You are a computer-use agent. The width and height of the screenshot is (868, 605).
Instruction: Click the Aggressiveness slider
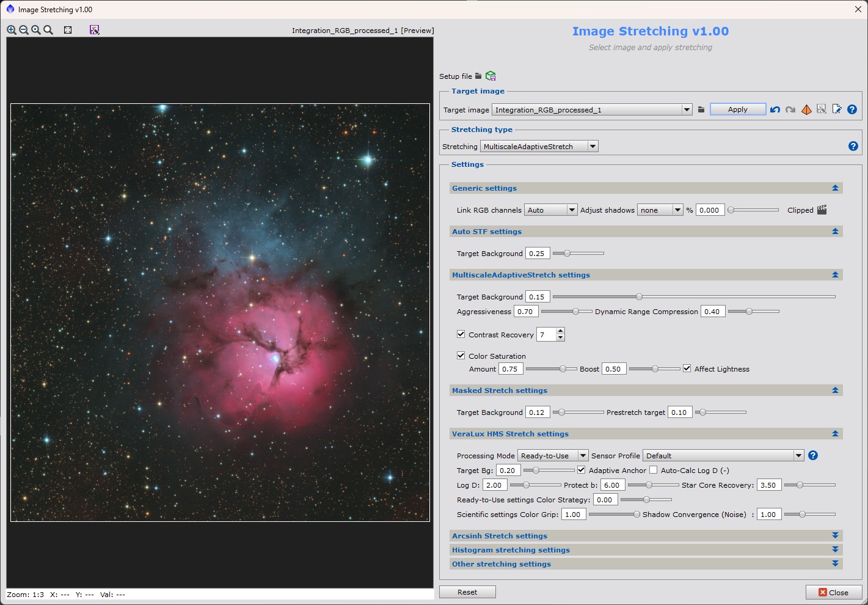click(x=566, y=312)
